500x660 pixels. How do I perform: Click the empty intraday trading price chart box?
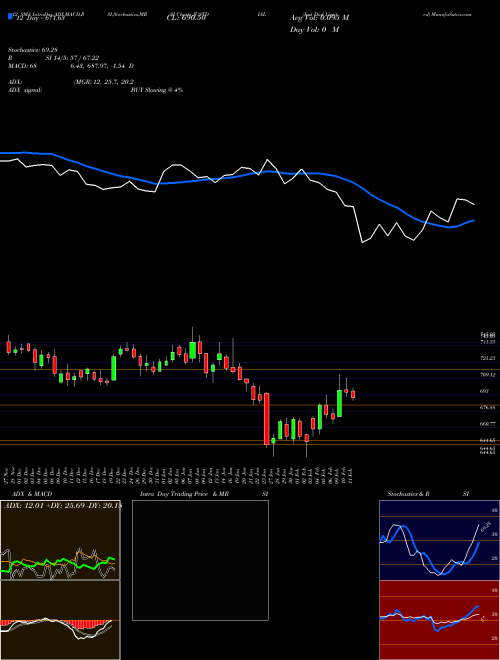(x=200, y=560)
